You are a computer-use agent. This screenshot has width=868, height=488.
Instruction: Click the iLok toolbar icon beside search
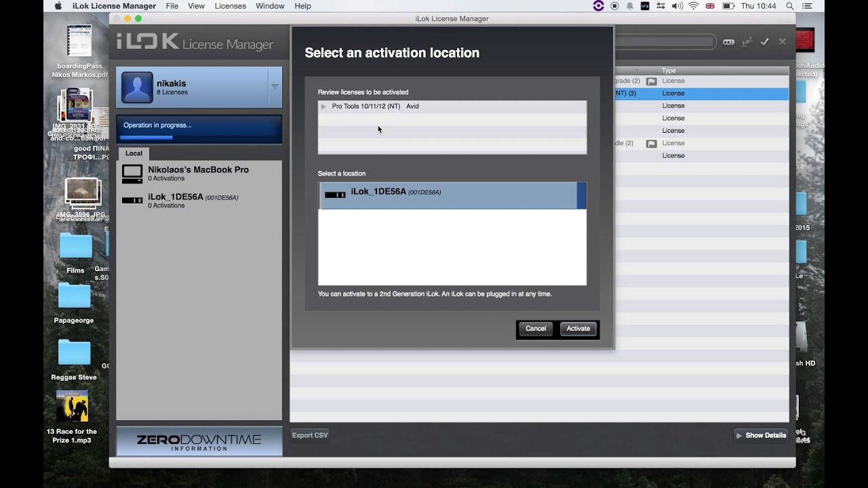click(x=728, y=42)
